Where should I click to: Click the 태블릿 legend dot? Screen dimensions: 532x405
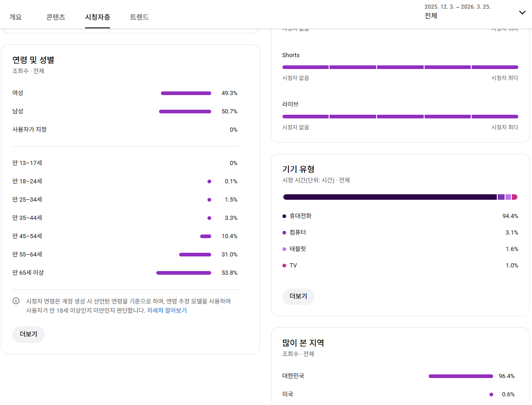pos(284,249)
